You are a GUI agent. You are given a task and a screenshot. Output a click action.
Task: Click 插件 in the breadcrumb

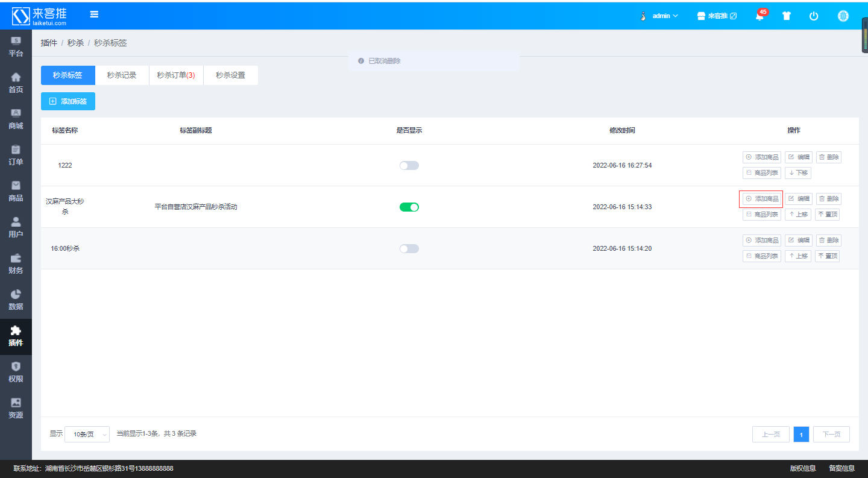coord(49,43)
